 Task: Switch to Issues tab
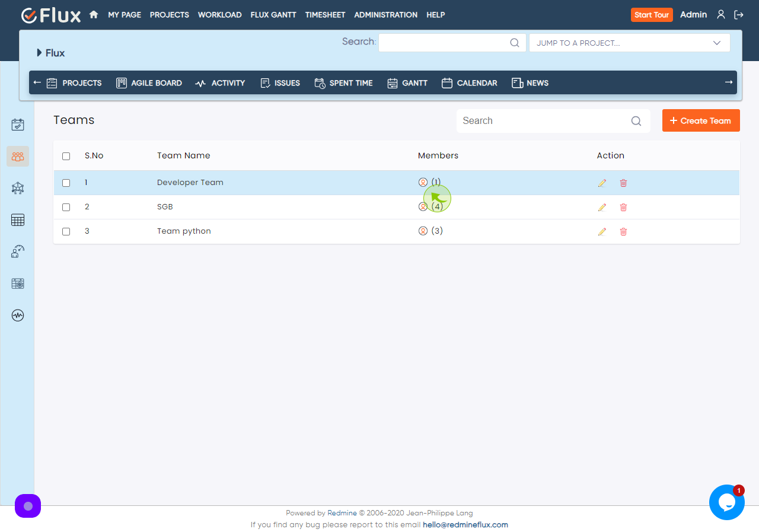[x=280, y=83]
